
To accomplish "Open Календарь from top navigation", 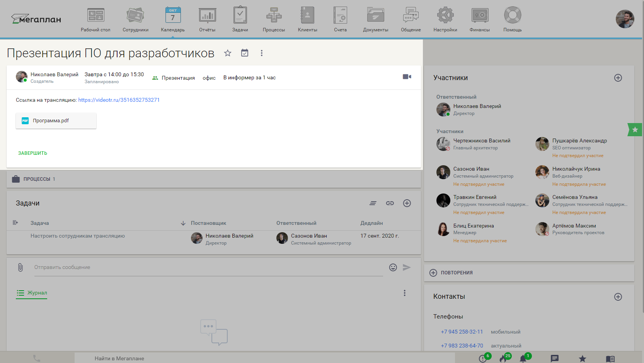I will coord(173,19).
